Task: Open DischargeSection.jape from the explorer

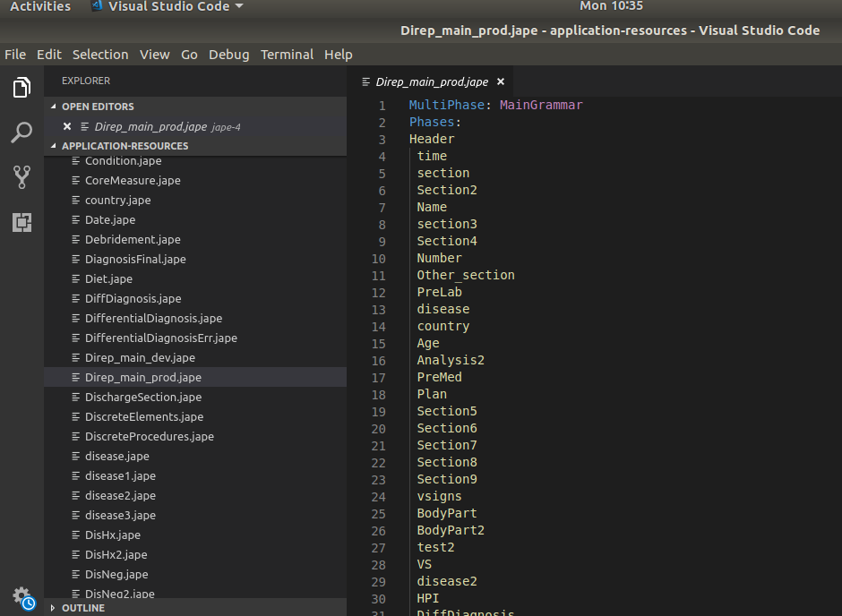Action: 142,398
